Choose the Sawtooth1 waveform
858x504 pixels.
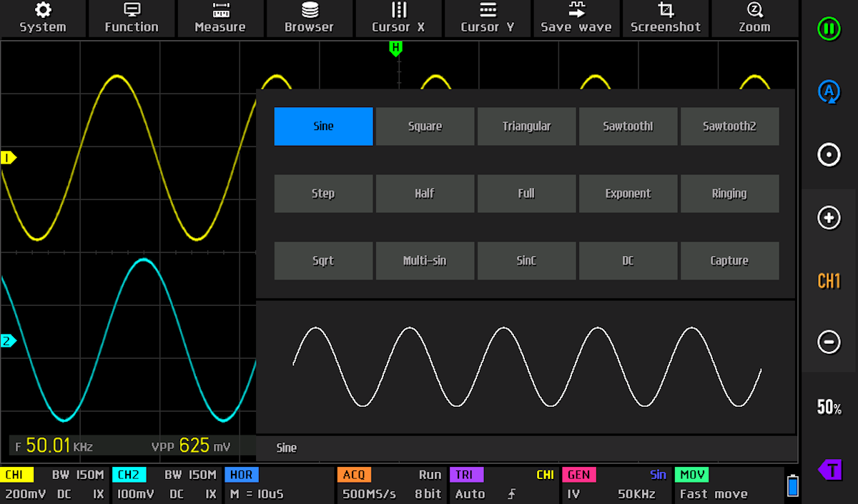(x=628, y=127)
